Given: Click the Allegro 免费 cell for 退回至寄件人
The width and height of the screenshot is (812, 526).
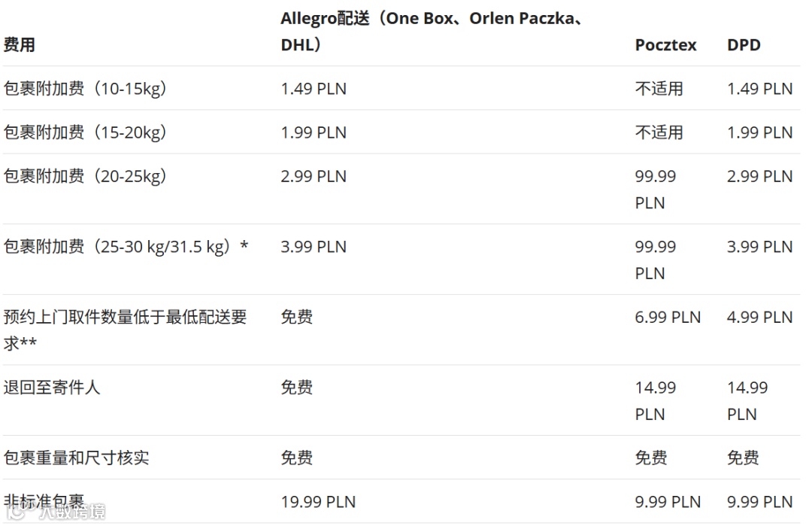Looking at the screenshot, I should pos(296,388).
